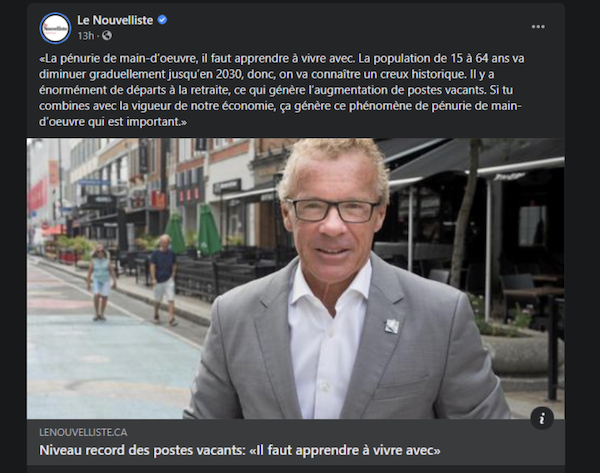Click the Le Nouvelliste page name

click(115, 20)
